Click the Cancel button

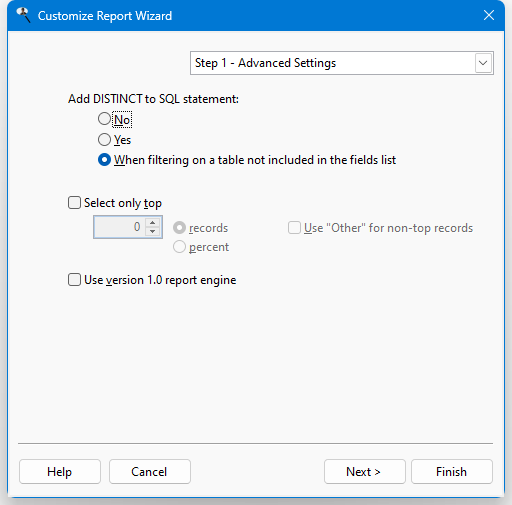[x=150, y=472]
